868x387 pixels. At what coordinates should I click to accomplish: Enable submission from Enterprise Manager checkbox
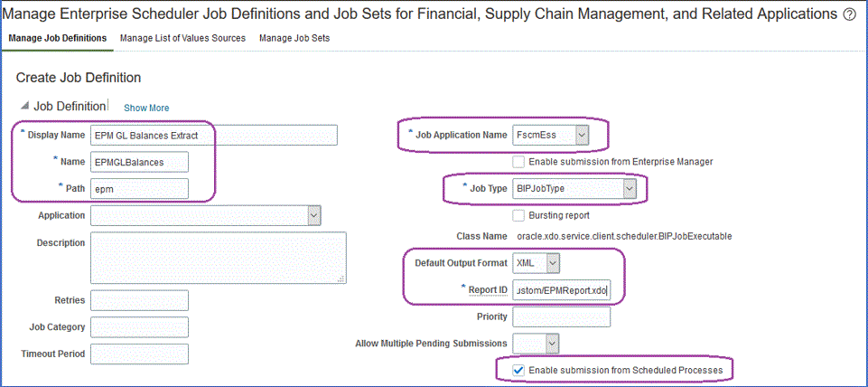518,162
